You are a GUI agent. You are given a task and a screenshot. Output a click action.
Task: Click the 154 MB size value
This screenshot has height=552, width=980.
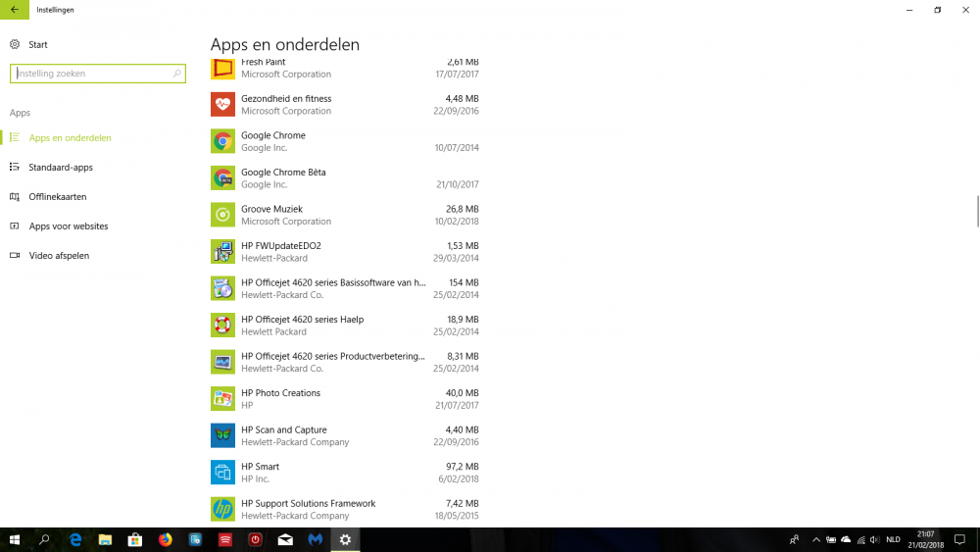464,282
